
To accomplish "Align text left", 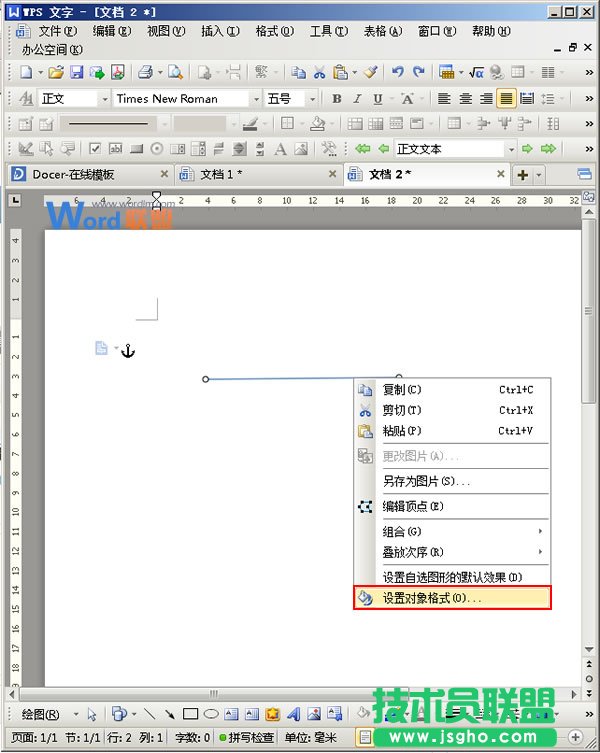I will [444, 99].
